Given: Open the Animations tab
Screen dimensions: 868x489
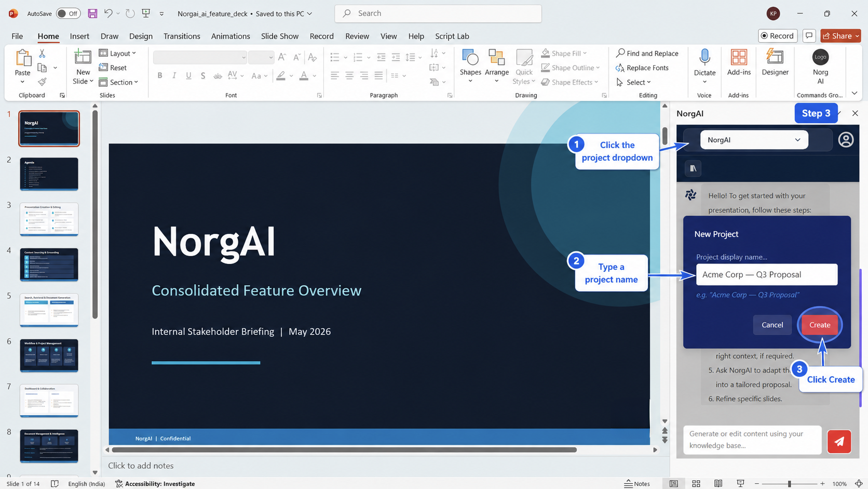Looking at the screenshot, I should (230, 36).
